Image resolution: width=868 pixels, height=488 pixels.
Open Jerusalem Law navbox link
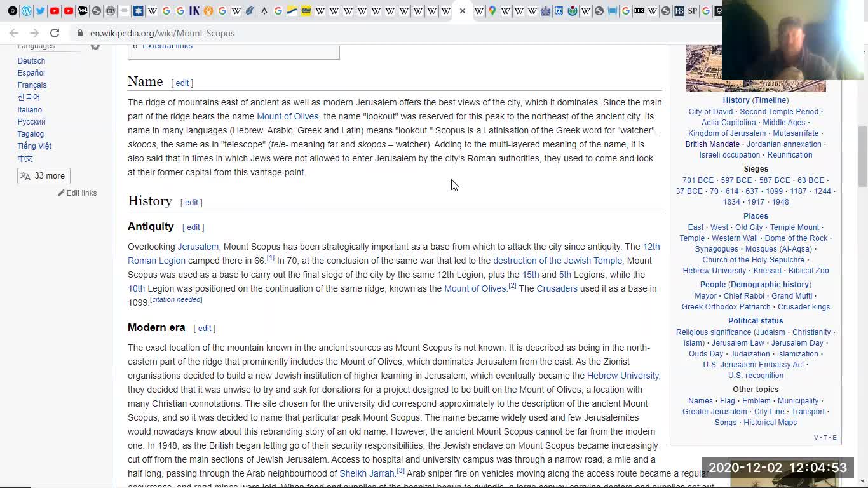[x=738, y=343]
